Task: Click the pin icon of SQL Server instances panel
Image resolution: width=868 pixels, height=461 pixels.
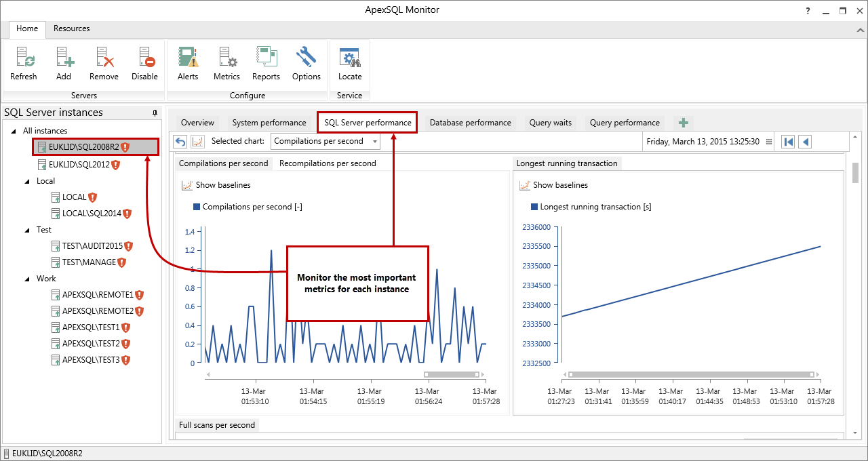Action: point(155,113)
